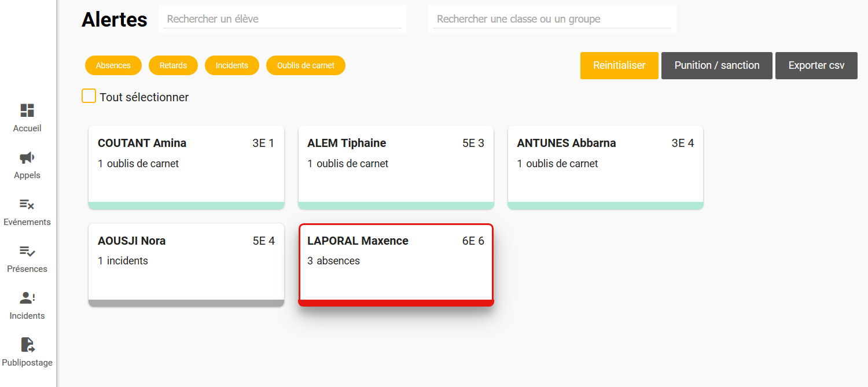Click the "3E 1" class label
The image size is (868, 387).
tap(263, 143)
